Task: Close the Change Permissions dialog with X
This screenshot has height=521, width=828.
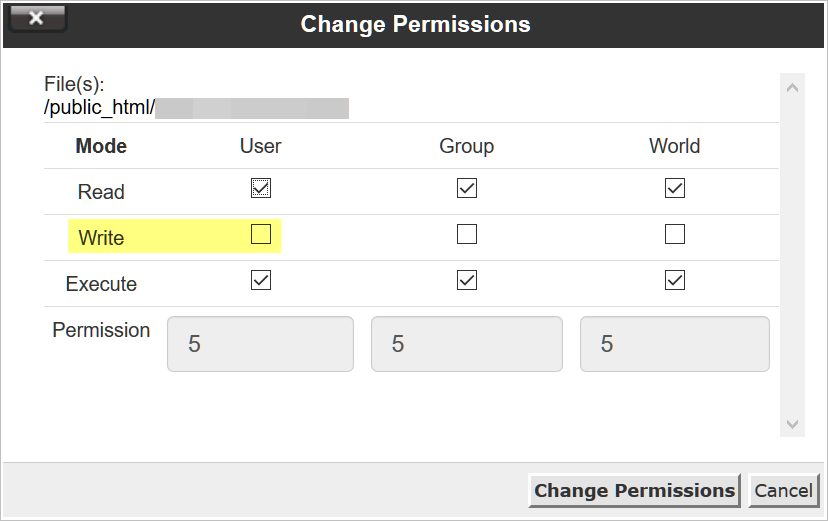Action: click(x=36, y=19)
